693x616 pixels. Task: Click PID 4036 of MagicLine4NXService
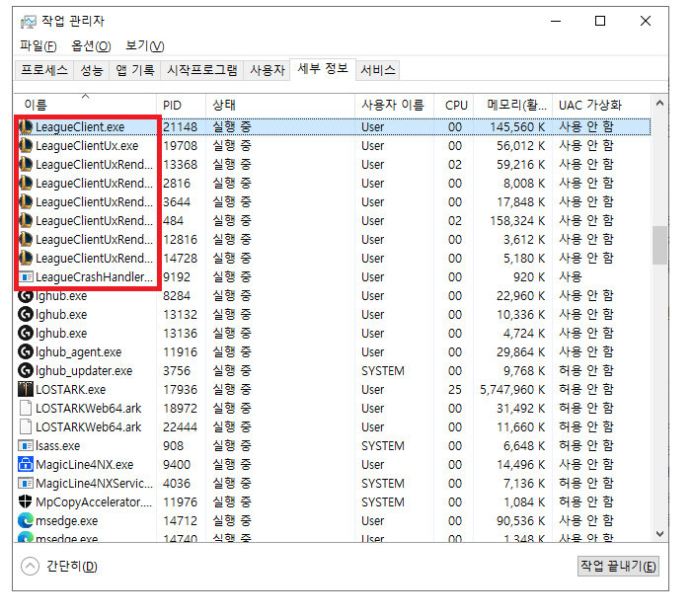coord(177,484)
